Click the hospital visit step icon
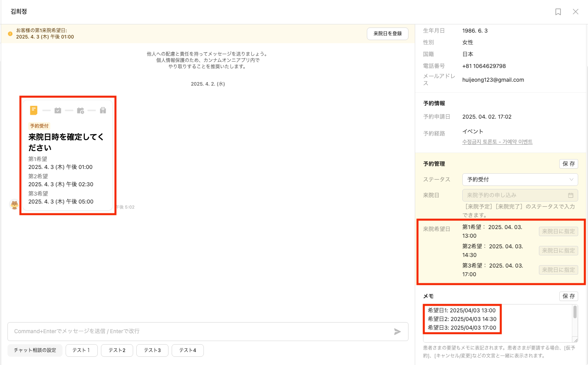 [103, 110]
